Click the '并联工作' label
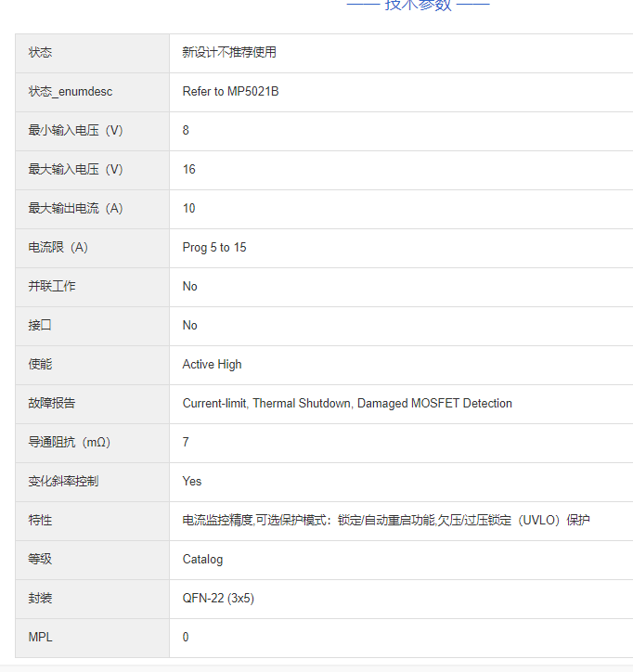This screenshot has height=672, width=633. pyautogui.click(x=52, y=286)
